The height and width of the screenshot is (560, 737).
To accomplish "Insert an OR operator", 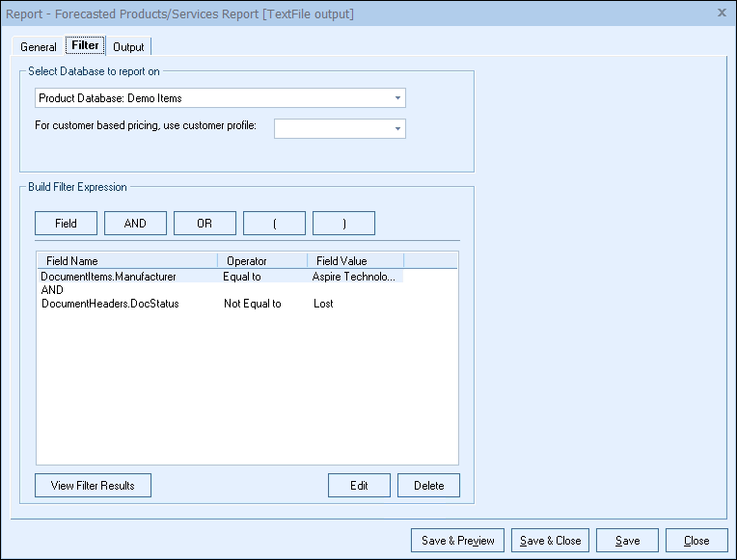I will (x=205, y=224).
